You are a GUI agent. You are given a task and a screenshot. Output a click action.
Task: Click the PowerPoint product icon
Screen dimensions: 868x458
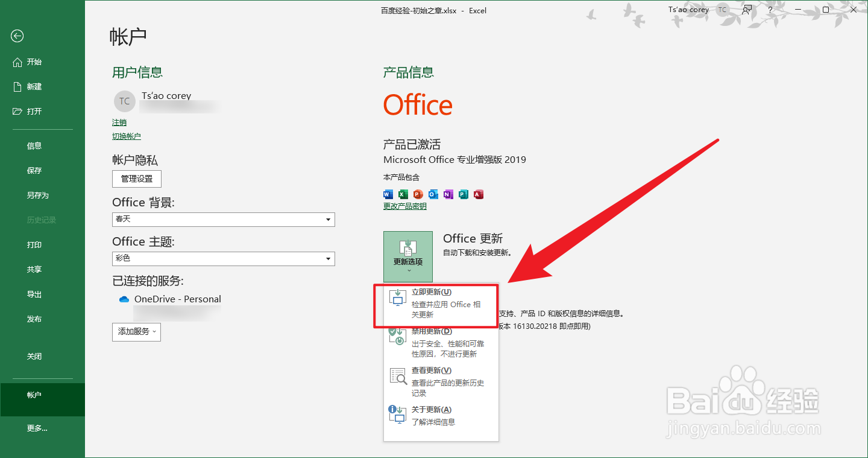coord(418,194)
